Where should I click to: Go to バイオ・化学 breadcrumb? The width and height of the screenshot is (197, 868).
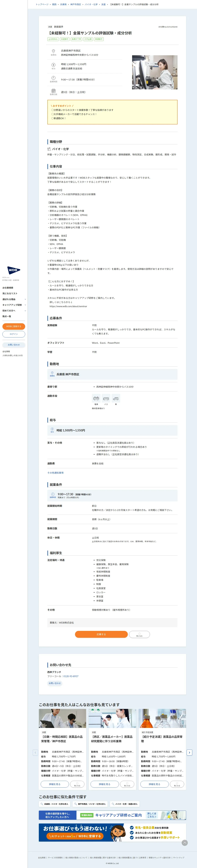point(91,4)
